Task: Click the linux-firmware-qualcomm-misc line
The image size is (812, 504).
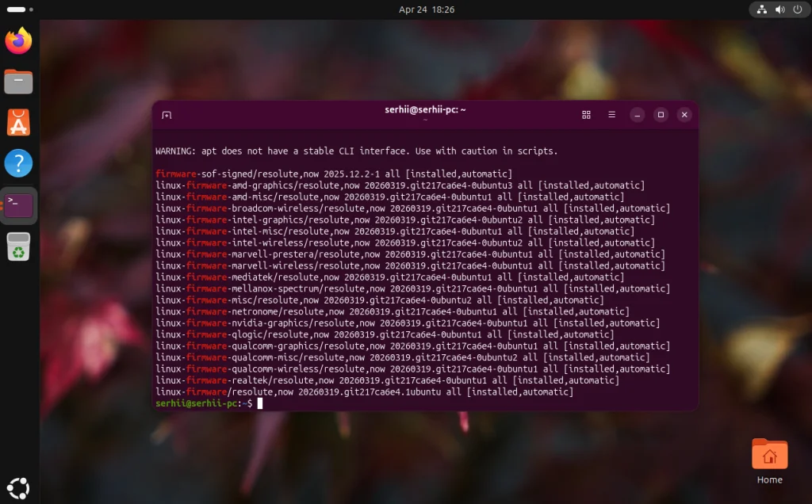Action: (x=402, y=357)
